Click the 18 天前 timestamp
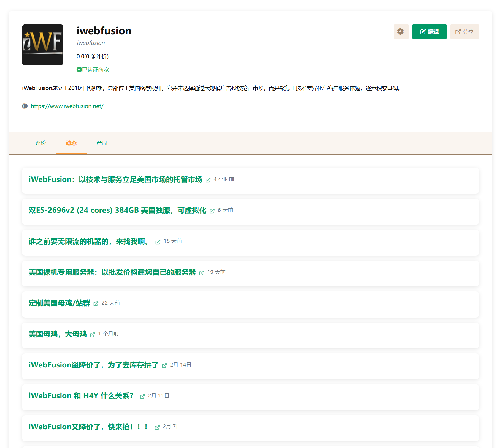This screenshot has width=500, height=448. 173,241
